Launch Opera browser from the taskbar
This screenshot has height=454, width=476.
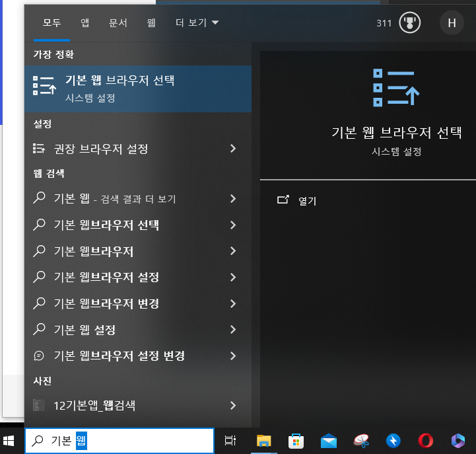(x=426, y=441)
